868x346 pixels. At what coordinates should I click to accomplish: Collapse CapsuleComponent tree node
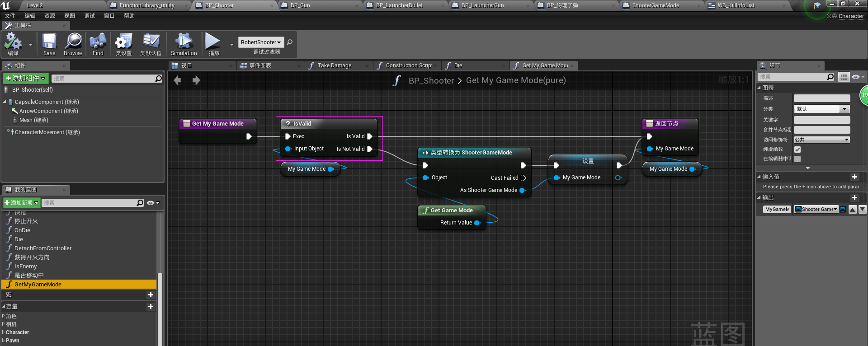point(5,102)
